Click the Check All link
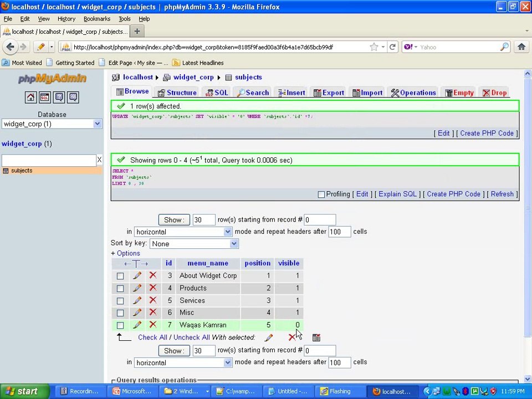The width and height of the screenshot is (532, 399). (152, 337)
